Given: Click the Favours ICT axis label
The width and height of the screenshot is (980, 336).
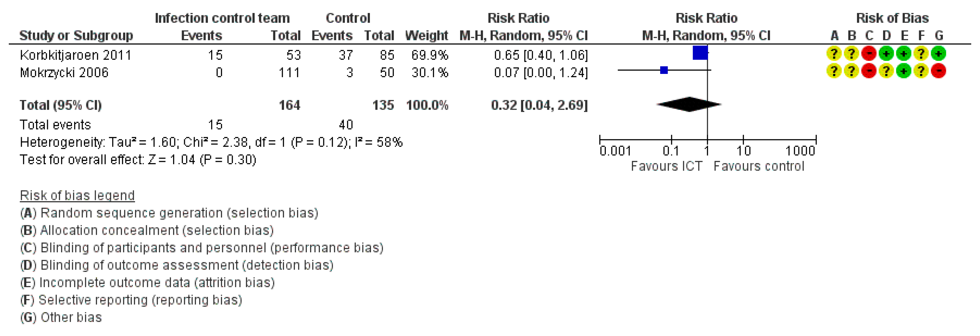Looking at the screenshot, I should (666, 166).
